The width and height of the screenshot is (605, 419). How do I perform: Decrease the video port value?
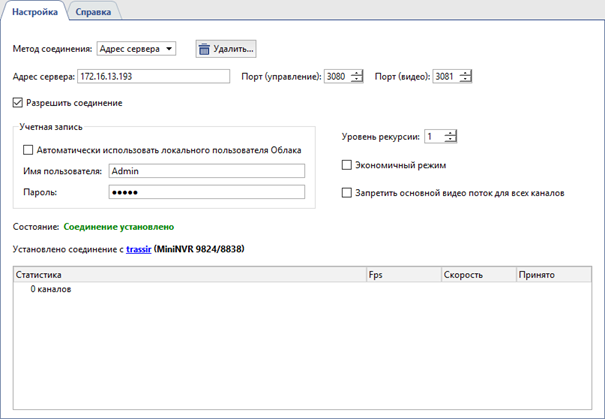pos(465,80)
